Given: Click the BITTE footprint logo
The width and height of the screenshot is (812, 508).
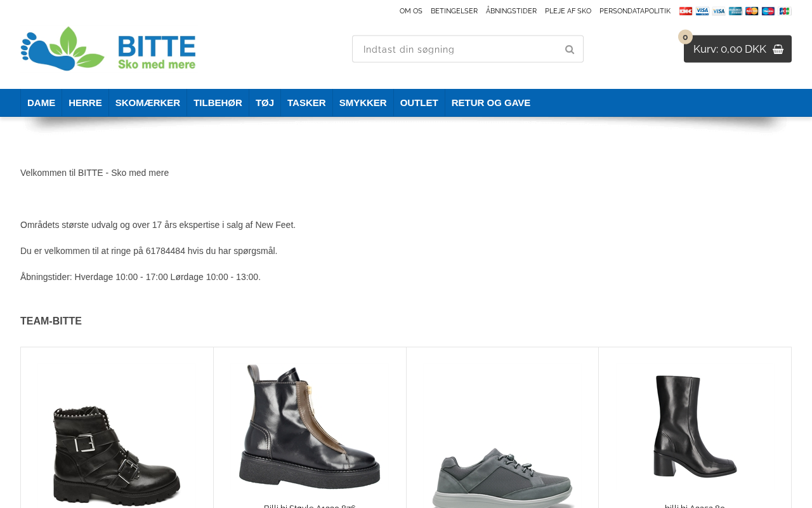Looking at the screenshot, I should [108, 49].
